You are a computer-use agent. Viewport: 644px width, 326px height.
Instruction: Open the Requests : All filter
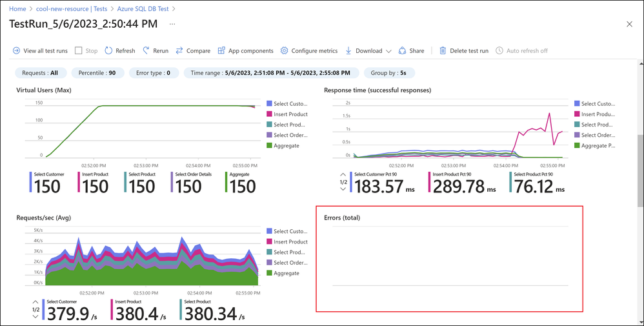point(40,73)
